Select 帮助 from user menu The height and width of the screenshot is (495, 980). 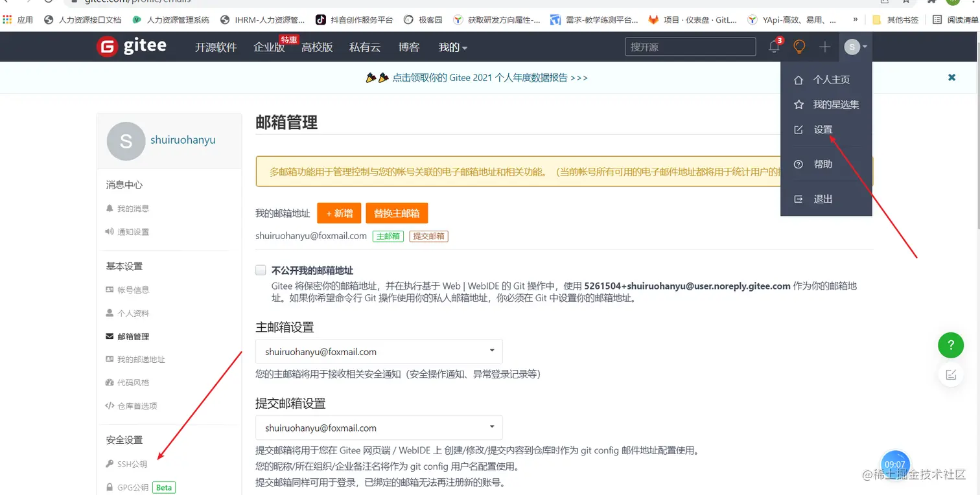coord(826,164)
